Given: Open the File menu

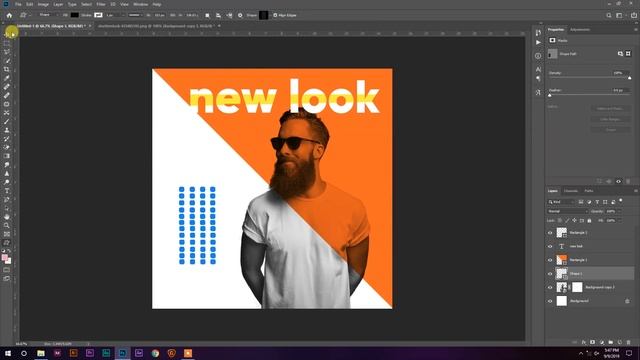Looking at the screenshot, I should (18, 4).
